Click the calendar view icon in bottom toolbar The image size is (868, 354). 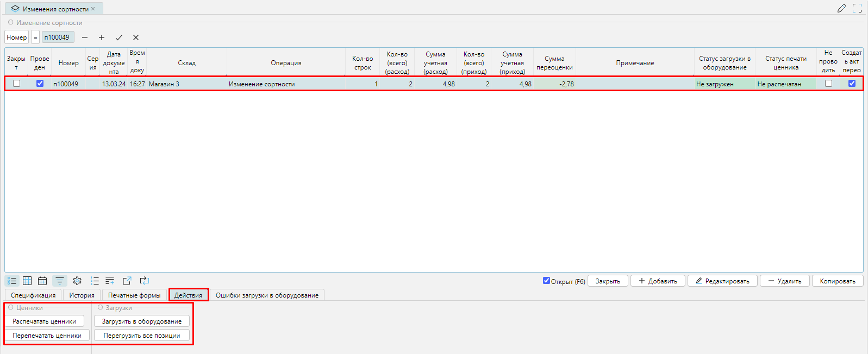tap(42, 281)
